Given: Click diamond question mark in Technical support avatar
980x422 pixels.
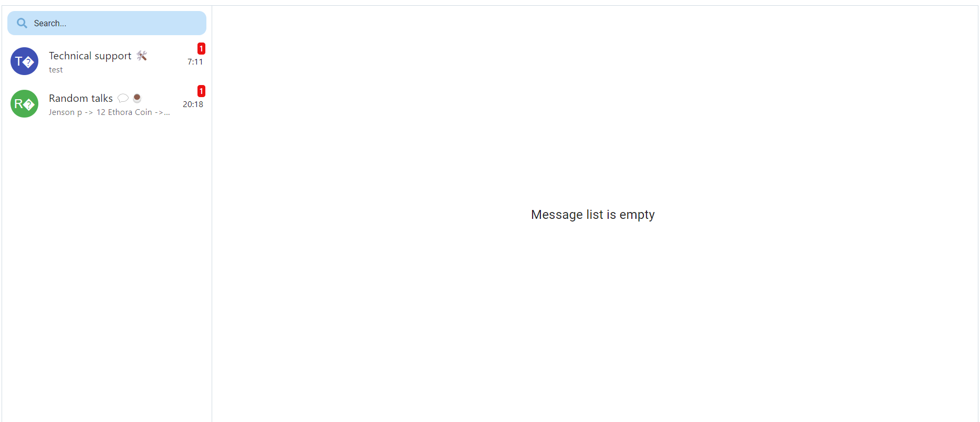Looking at the screenshot, I should coord(29,62).
